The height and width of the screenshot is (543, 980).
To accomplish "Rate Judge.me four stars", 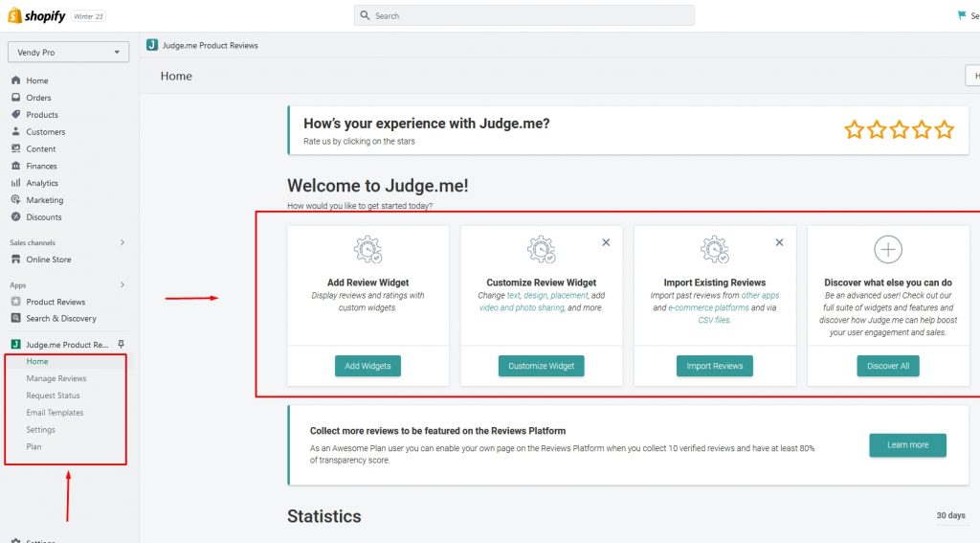I will point(922,129).
